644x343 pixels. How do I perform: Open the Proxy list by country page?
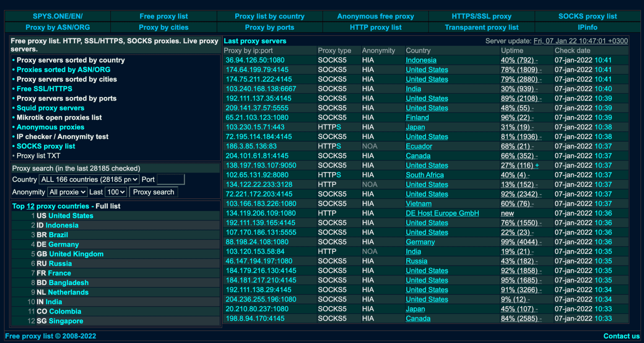270,16
